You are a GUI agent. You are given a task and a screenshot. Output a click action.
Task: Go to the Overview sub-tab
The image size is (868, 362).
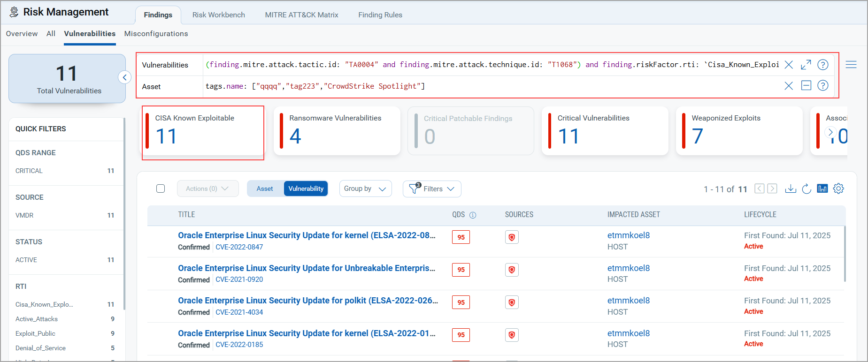22,34
